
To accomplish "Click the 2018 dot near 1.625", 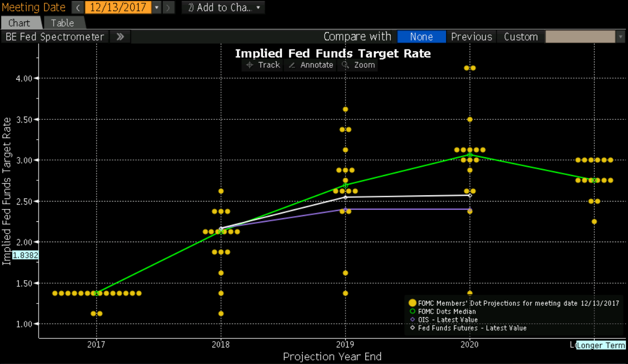I will tap(221, 273).
